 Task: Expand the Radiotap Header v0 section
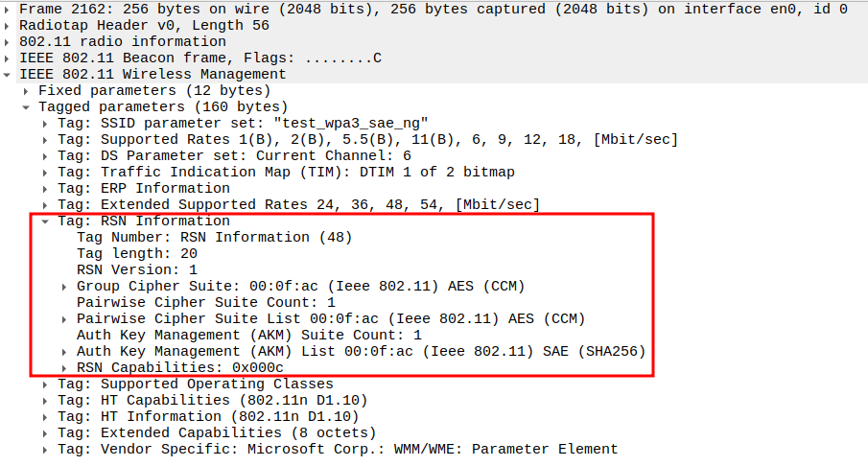[9, 26]
